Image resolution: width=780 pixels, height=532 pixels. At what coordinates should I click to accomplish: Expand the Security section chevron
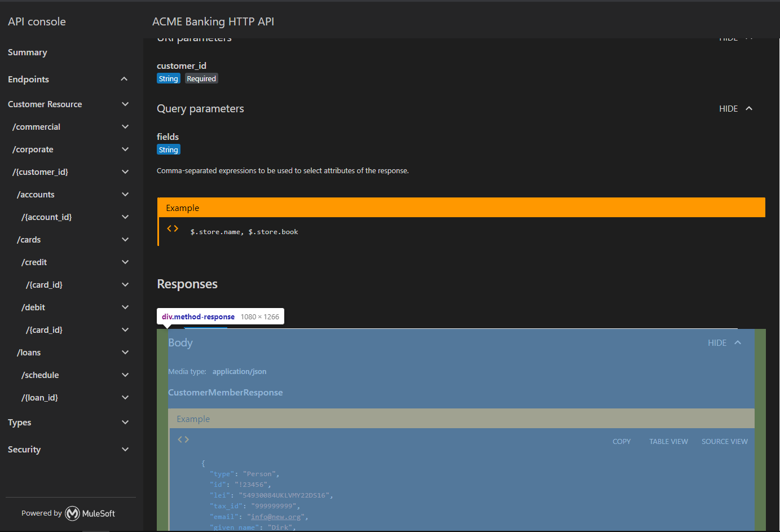125,450
